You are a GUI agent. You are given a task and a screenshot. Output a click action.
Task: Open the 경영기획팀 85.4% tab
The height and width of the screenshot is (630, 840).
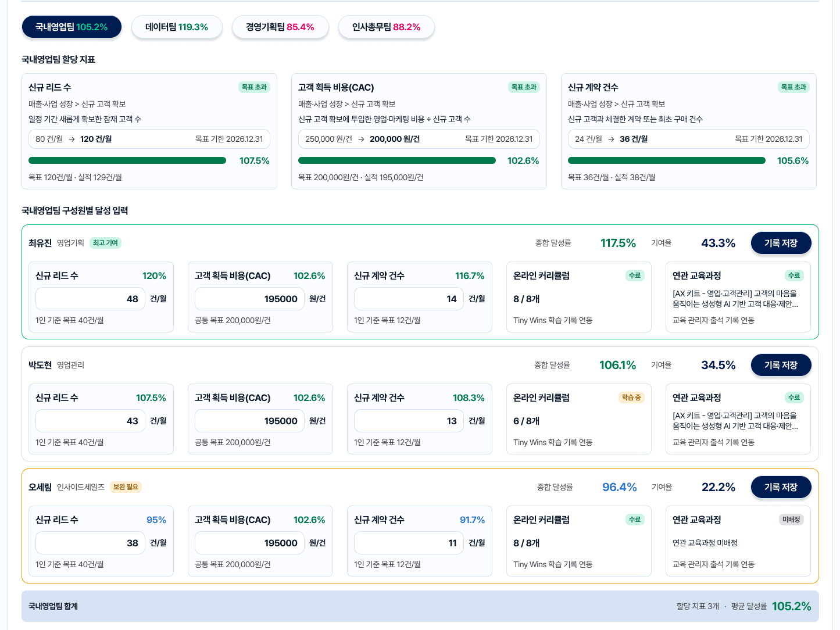pos(280,27)
